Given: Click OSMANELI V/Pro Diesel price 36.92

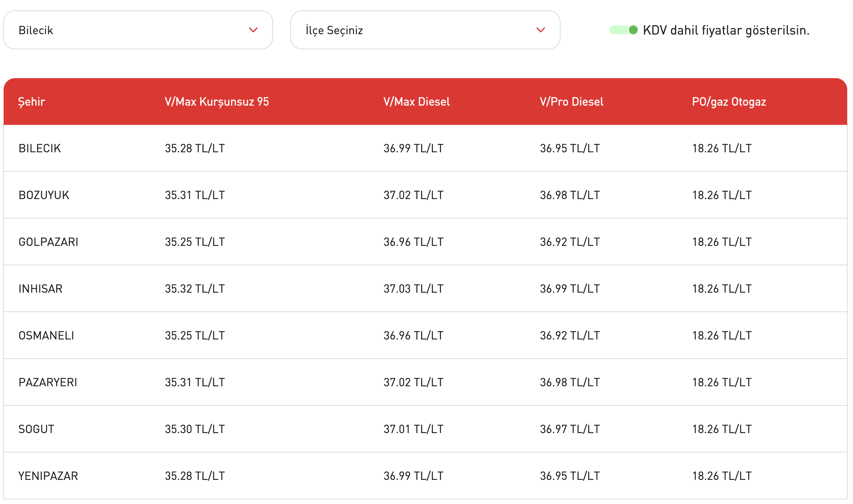Looking at the screenshot, I should point(570,336).
